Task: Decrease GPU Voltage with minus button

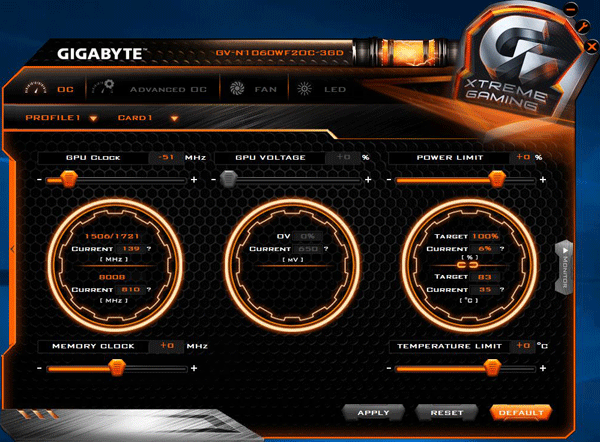Action: (x=214, y=180)
